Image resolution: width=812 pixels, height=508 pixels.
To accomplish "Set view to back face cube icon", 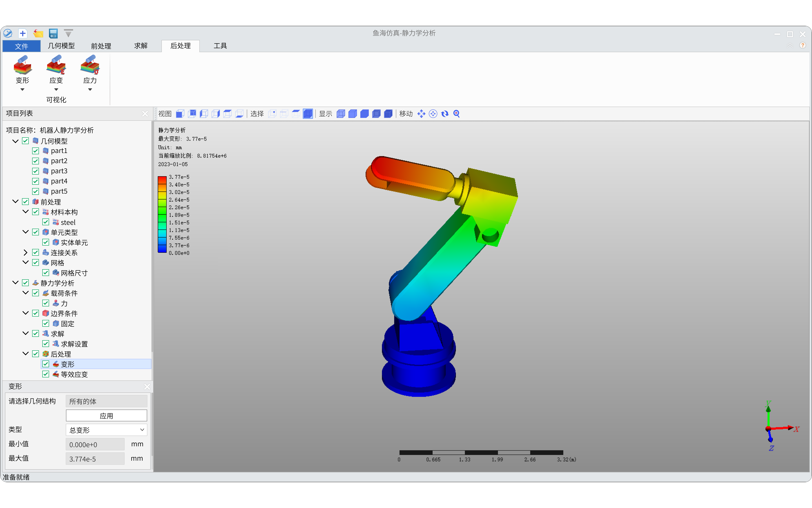I will [x=192, y=114].
